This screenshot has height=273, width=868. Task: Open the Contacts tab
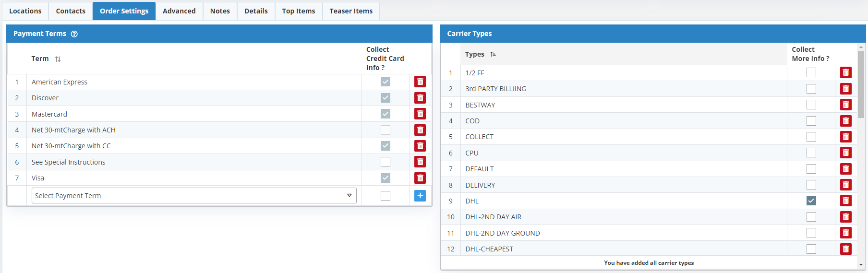point(71,11)
